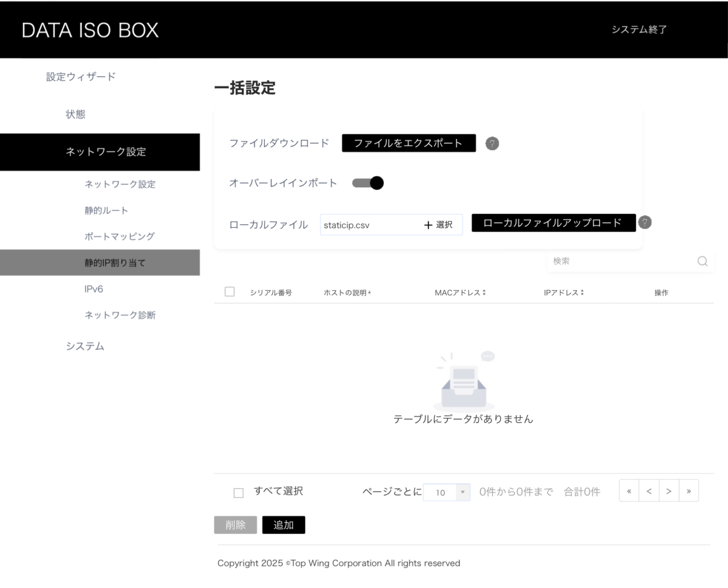Click DATA ISO BOX logo title
Screen dimensions: 728x588
90,30
